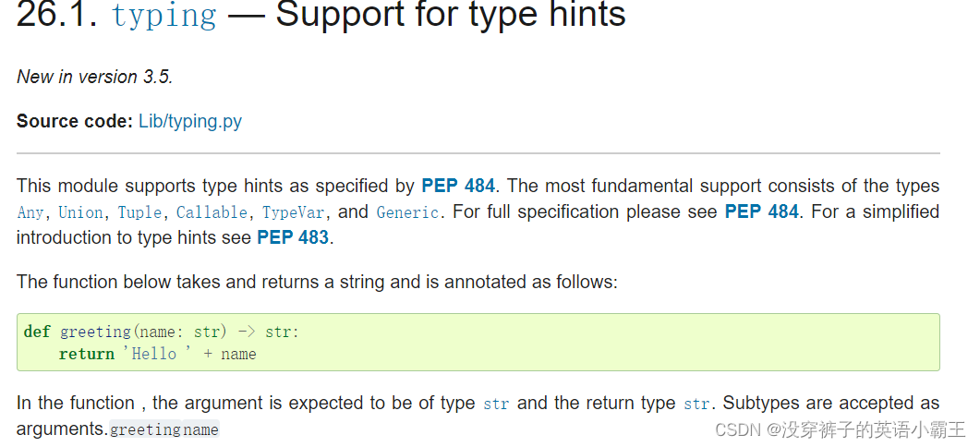Screen dimensions: 980x447
Task: Click the def keyword in code example
Action: pos(37,332)
